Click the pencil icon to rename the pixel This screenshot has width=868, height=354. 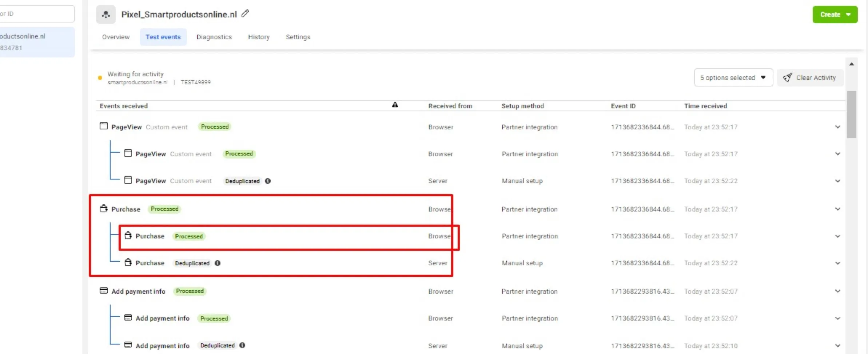tap(245, 14)
